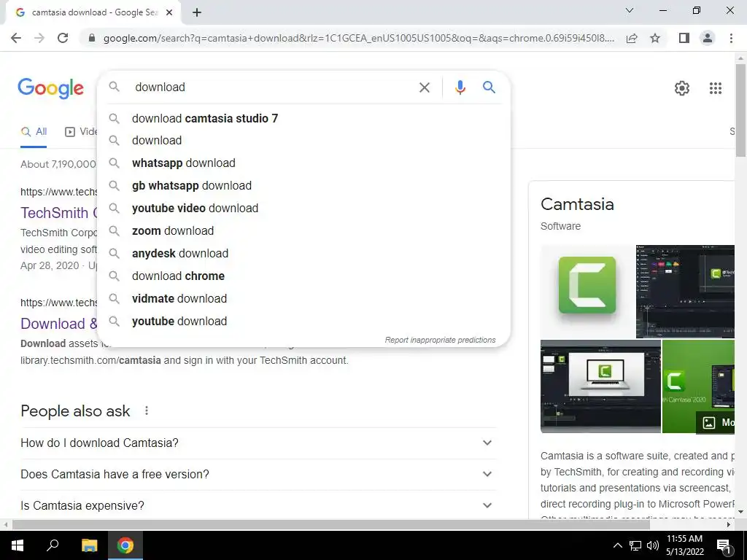Click More images button

click(x=715, y=422)
